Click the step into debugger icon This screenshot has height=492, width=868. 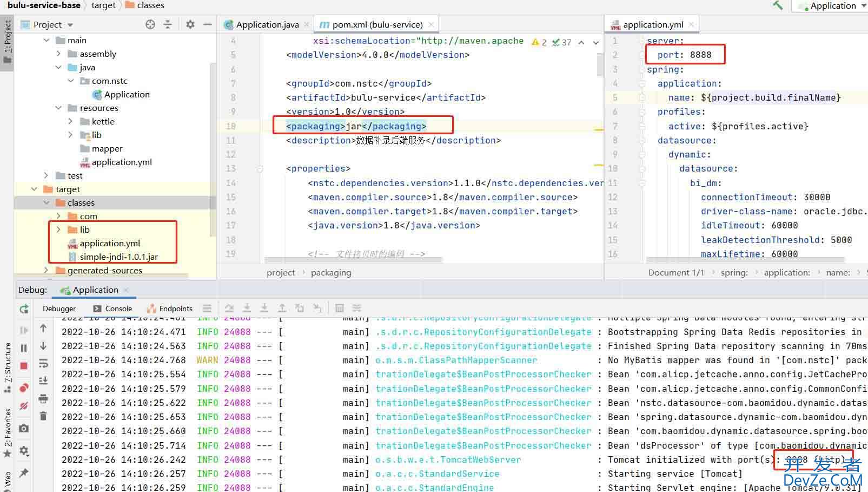[x=247, y=308]
